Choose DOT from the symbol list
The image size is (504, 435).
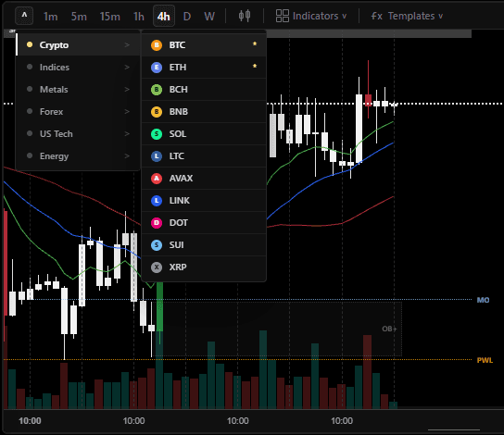click(x=204, y=223)
